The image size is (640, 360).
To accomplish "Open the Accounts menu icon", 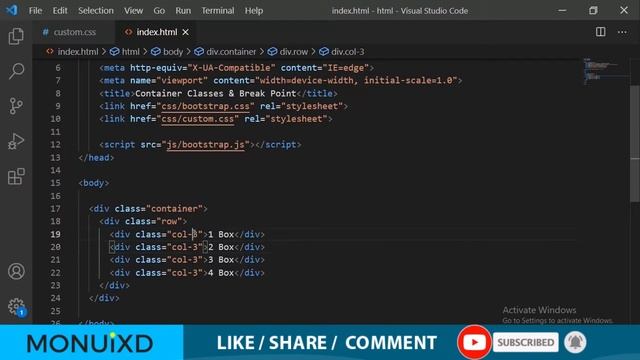I will [16, 271].
